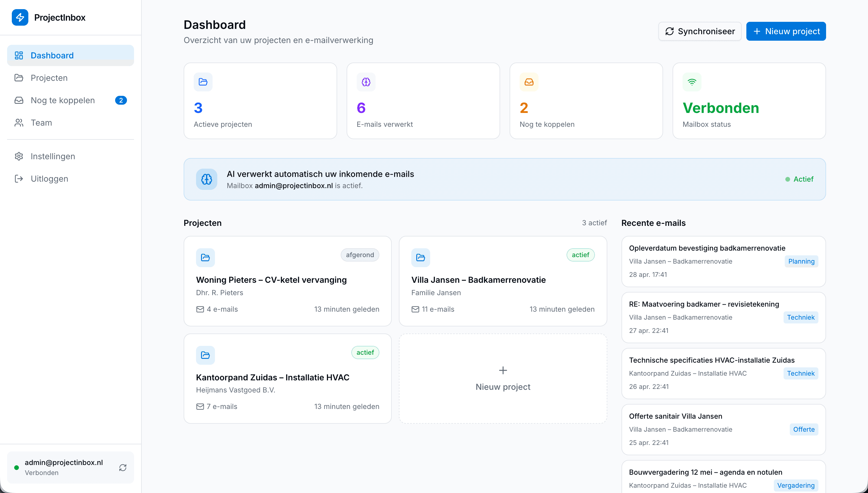Screen dimensions: 868x493
Task: Click the Nieuw project button at top right
Action: pyautogui.click(x=786, y=31)
